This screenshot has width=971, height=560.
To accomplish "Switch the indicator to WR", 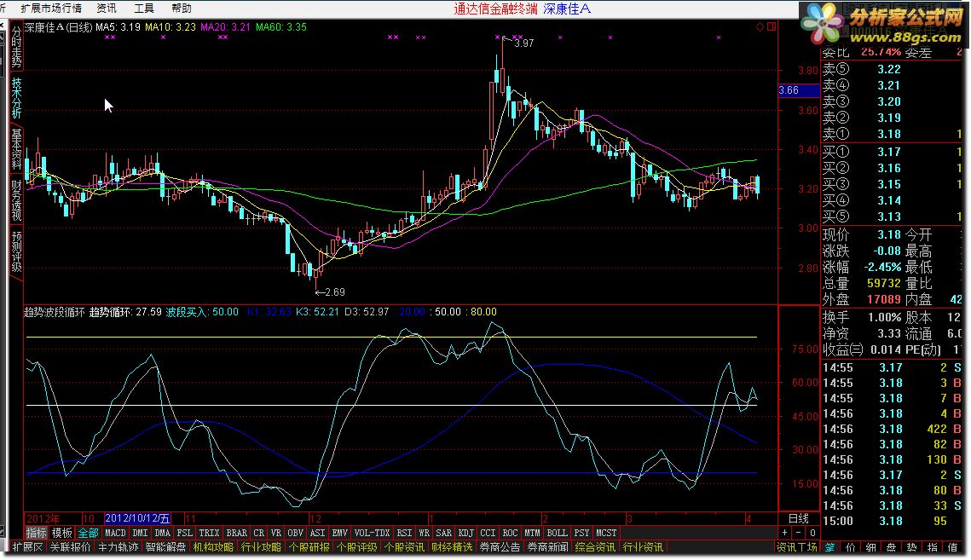I will [x=425, y=533].
